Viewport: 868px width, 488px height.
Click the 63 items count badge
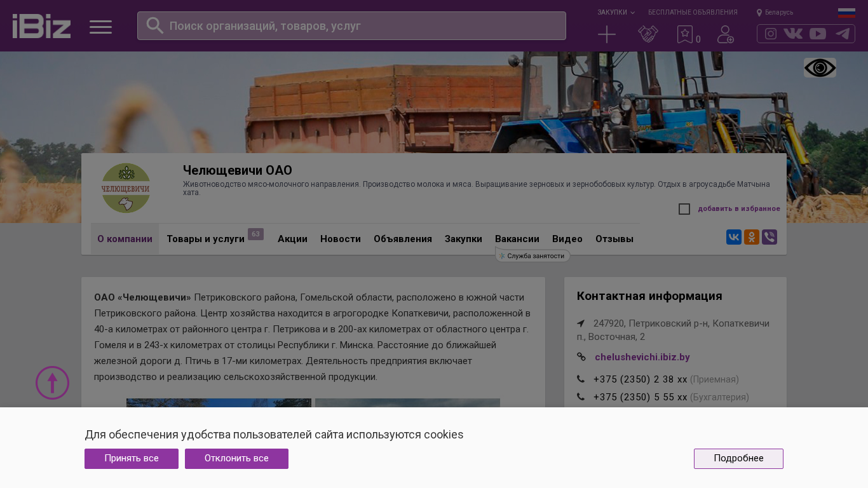tap(255, 234)
